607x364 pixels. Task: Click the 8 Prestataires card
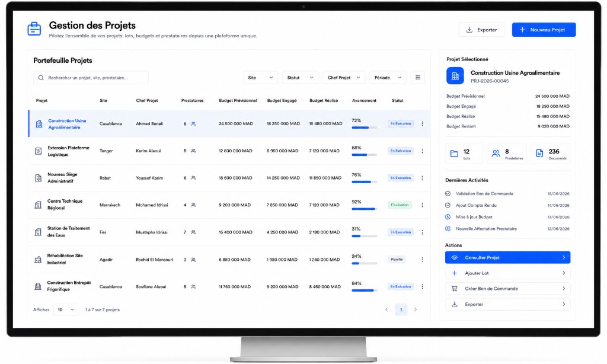pyautogui.click(x=507, y=154)
